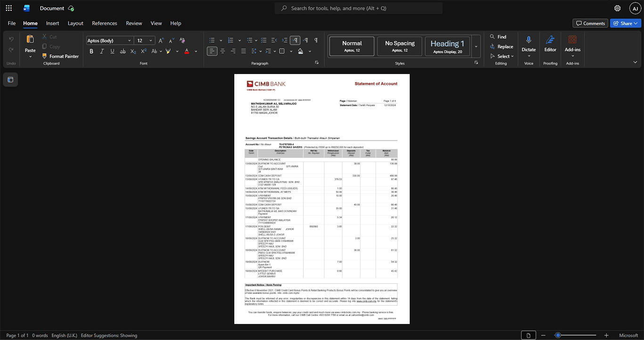644x340 pixels.
Task: Switch to the Layout tab
Action: pyautogui.click(x=75, y=23)
